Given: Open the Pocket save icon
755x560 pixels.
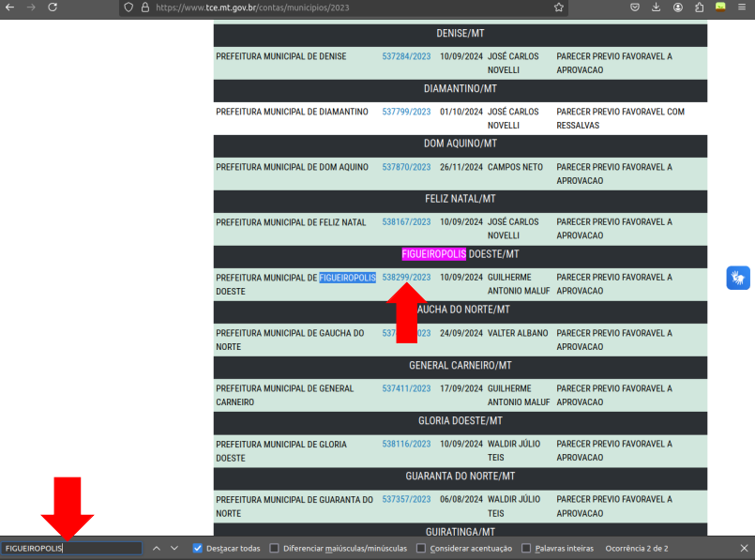Looking at the screenshot, I should (x=635, y=8).
